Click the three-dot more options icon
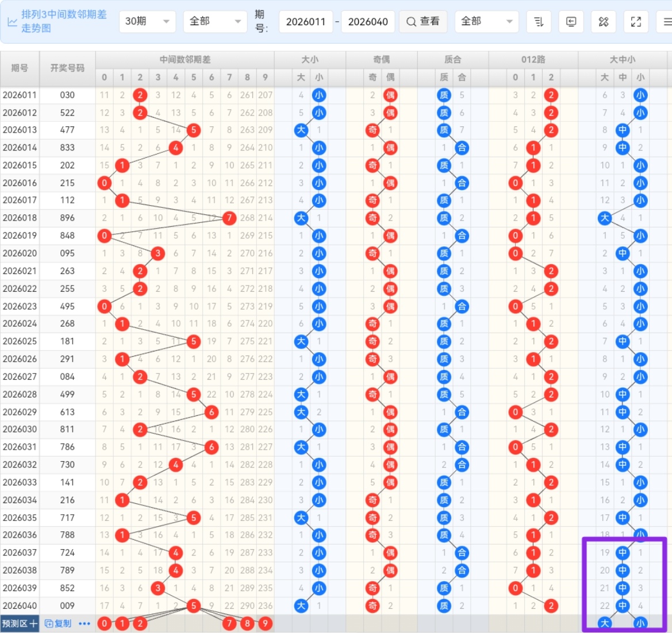This screenshot has width=672, height=633. 85,624
